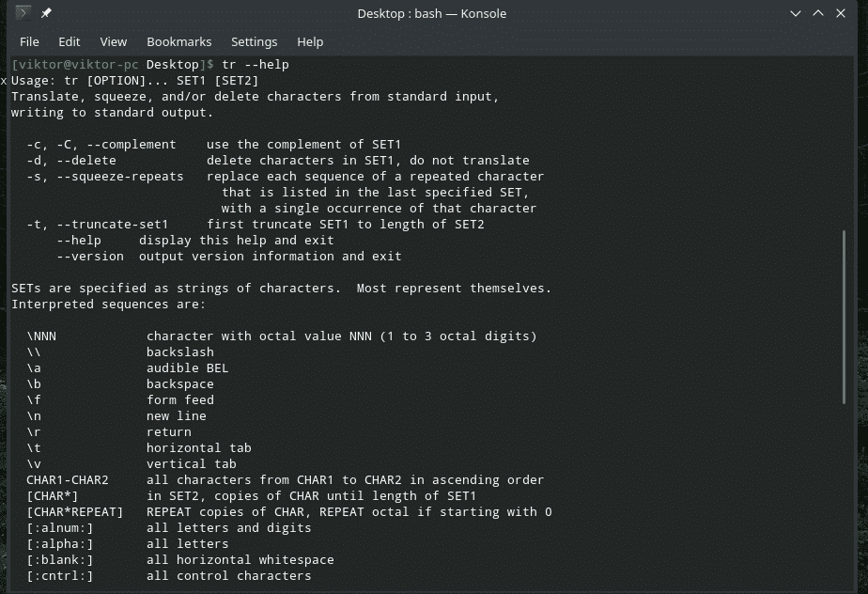
Task: Click the '[:cntrl:]' line at bottom
Action: 60,576
